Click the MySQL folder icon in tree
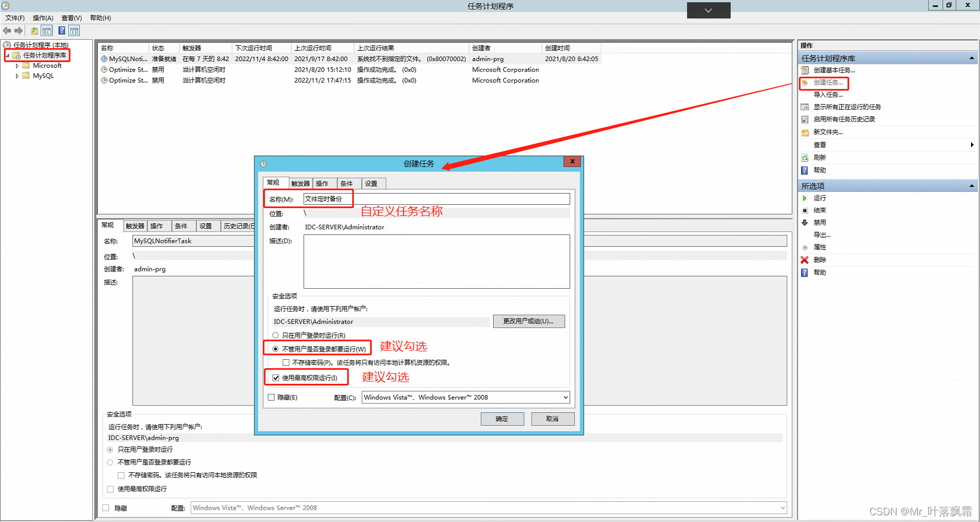Viewport: 980px width, 522px height. click(x=26, y=76)
